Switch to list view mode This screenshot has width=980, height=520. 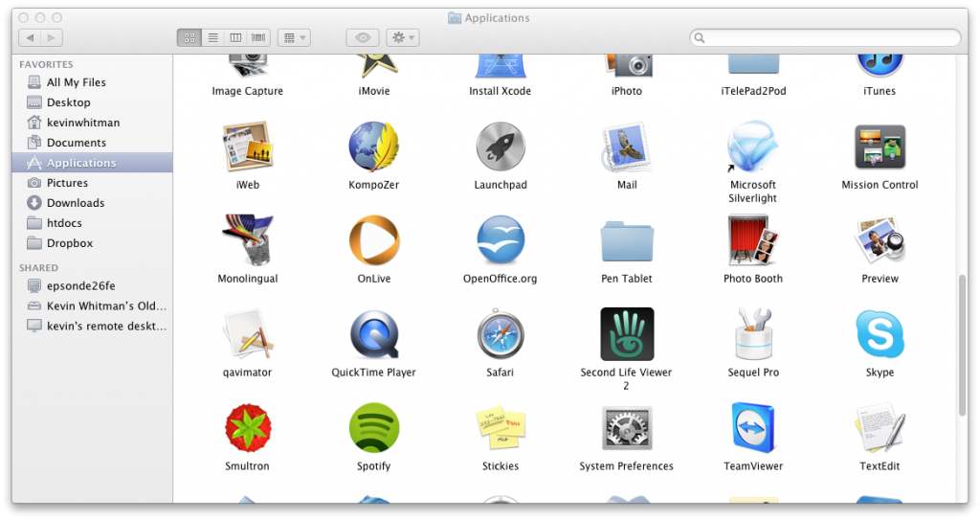(x=212, y=37)
